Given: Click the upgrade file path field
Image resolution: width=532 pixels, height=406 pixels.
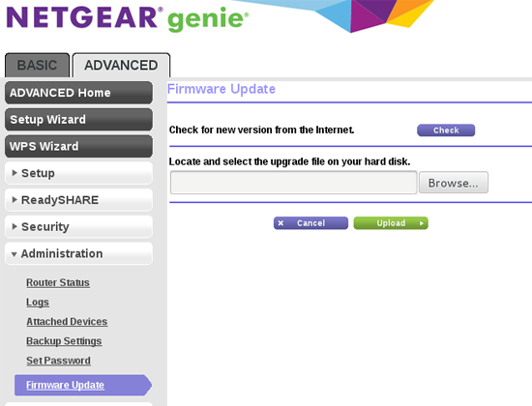Looking at the screenshot, I should pyautogui.click(x=293, y=183).
